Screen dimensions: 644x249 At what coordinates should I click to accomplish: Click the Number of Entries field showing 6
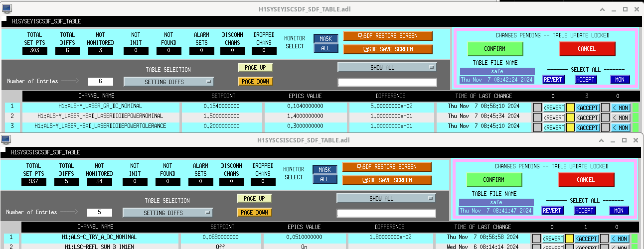[101, 81]
